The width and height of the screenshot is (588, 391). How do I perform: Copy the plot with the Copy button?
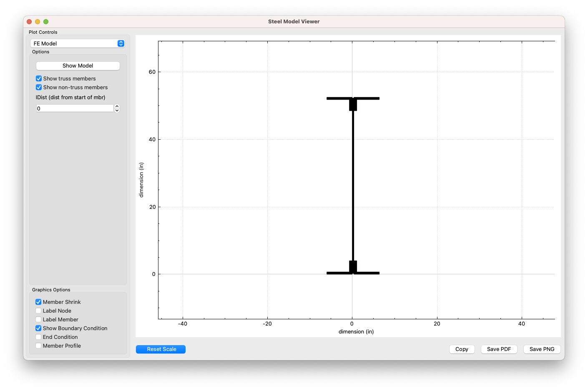click(x=462, y=349)
